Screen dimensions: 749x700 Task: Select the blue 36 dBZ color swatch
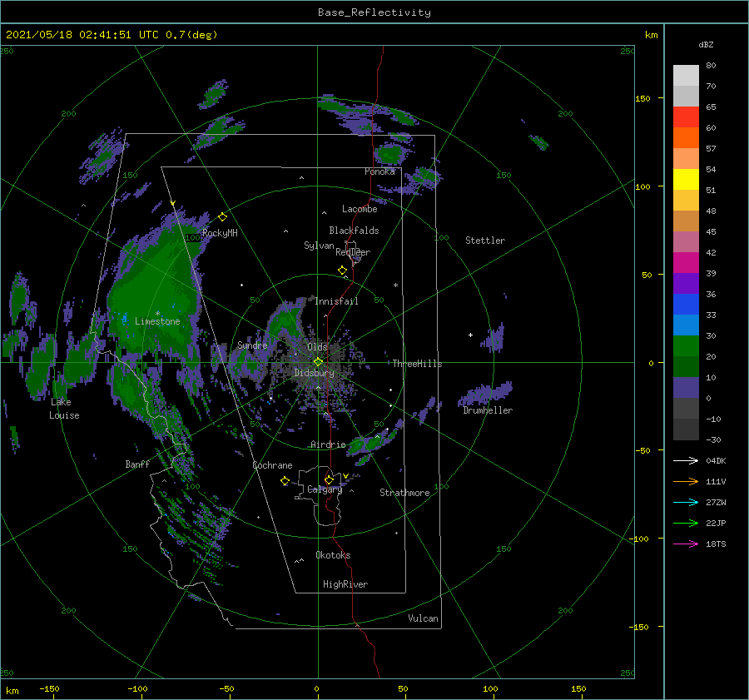[686, 304]
